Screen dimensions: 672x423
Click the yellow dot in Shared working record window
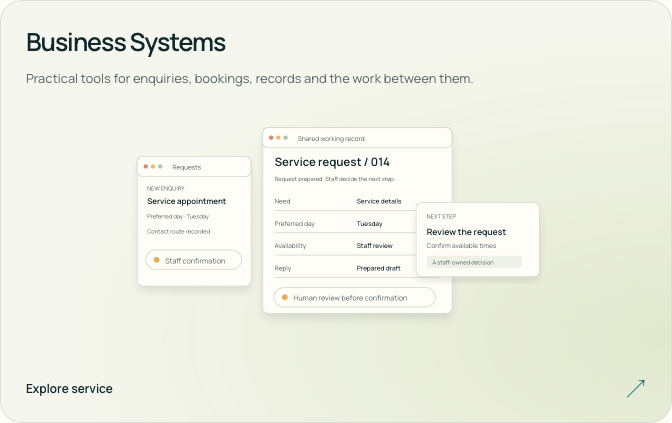click(x=278, y=138)
